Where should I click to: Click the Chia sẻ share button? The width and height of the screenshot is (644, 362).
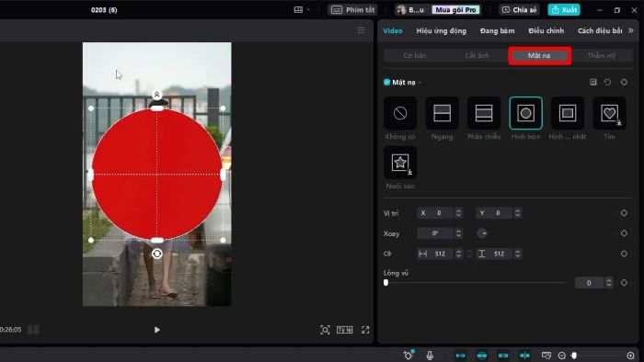pos(520,9)
